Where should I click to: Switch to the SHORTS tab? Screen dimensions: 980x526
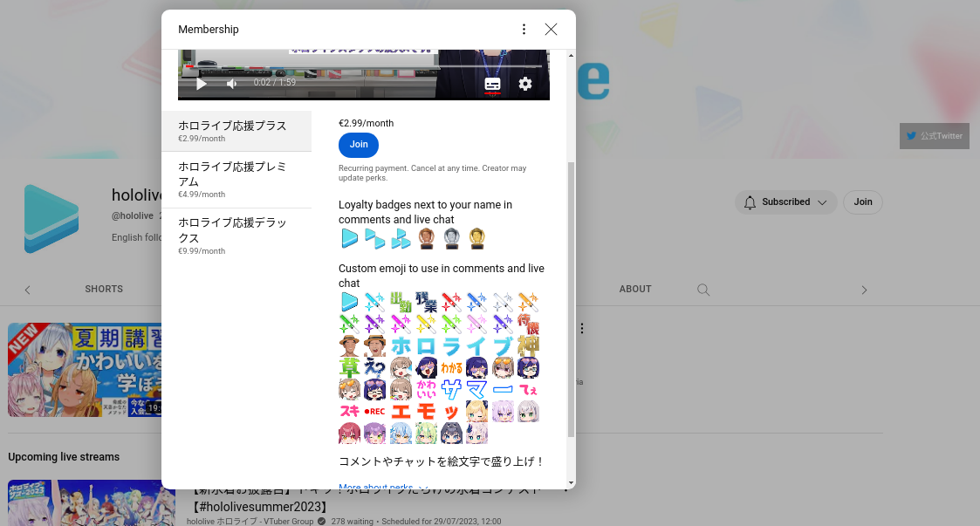click(x=104, y=290)
